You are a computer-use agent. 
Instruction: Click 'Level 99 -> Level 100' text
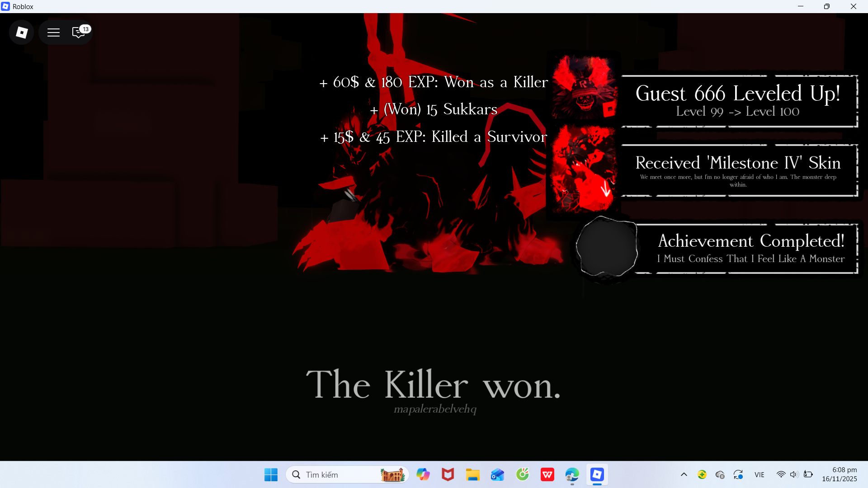click(x=737, y=112)
